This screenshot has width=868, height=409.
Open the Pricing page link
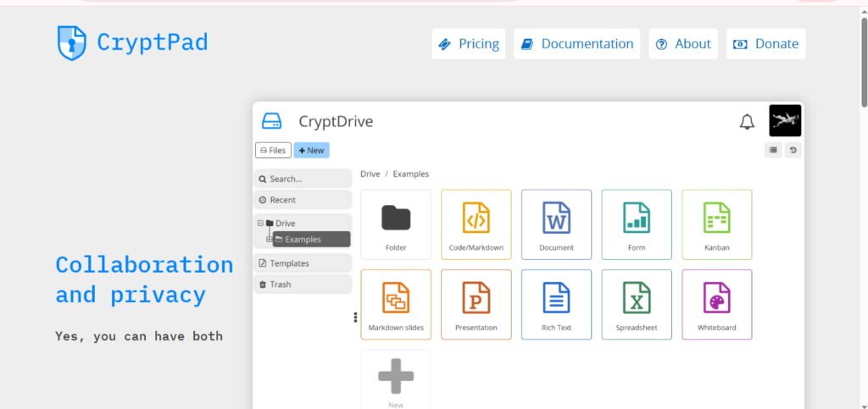coord(468,44)
